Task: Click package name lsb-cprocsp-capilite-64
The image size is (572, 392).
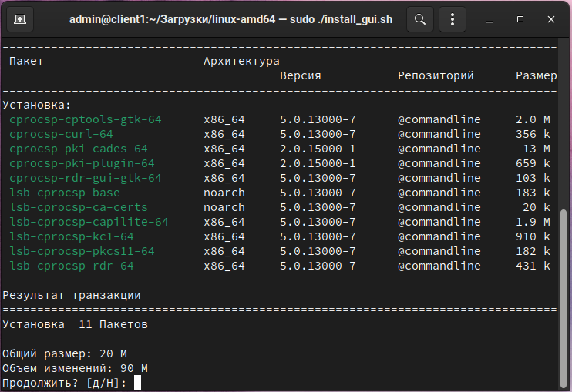Action: pos(89,222)
